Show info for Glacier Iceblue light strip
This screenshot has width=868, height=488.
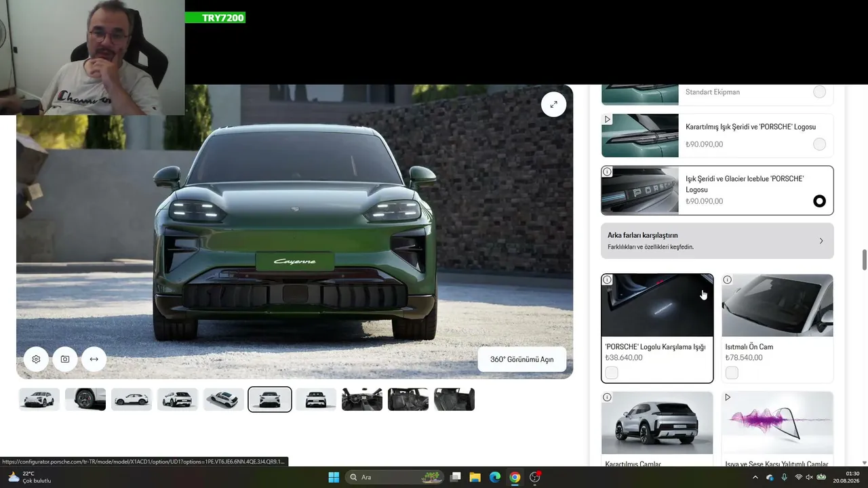pyautogui.click(x=607, y=171)
